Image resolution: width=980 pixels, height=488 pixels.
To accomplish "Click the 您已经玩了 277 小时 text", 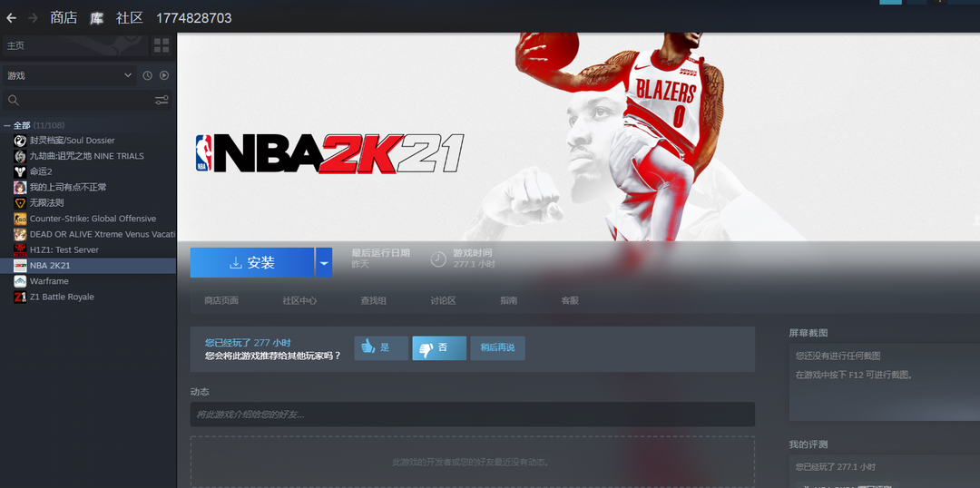I will click(x=248, y=343).
